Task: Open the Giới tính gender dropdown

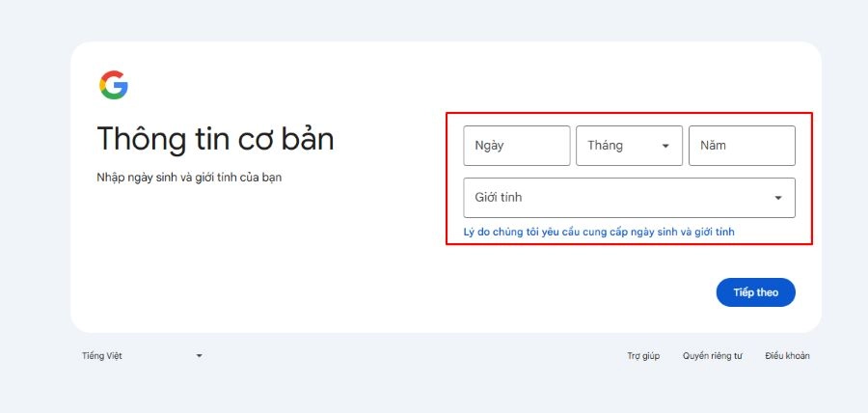Action: 629,198
